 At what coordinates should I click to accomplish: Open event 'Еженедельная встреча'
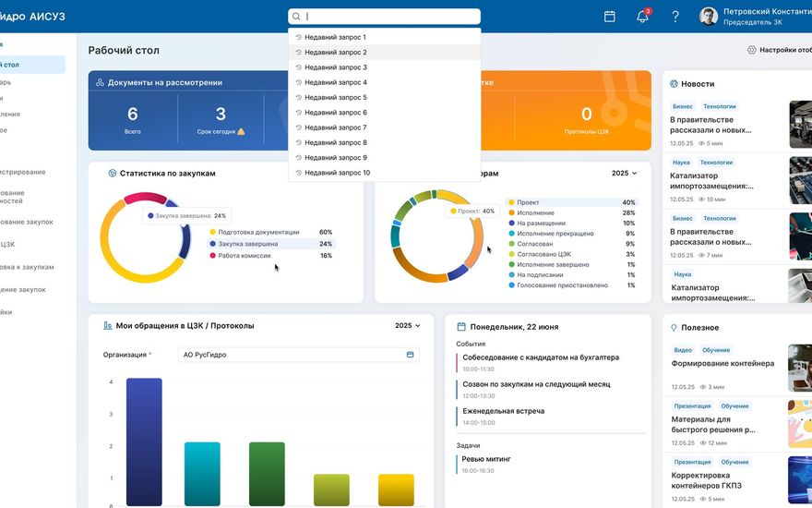coord(504,411)
